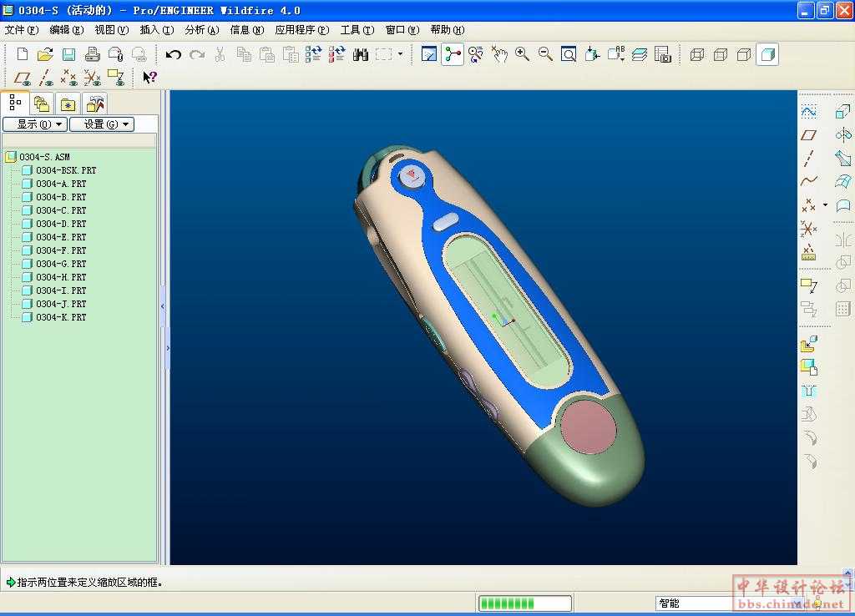Screen dimensions: 855x616
Task: Toggle the Spin Center display
Action: [452, 54]
